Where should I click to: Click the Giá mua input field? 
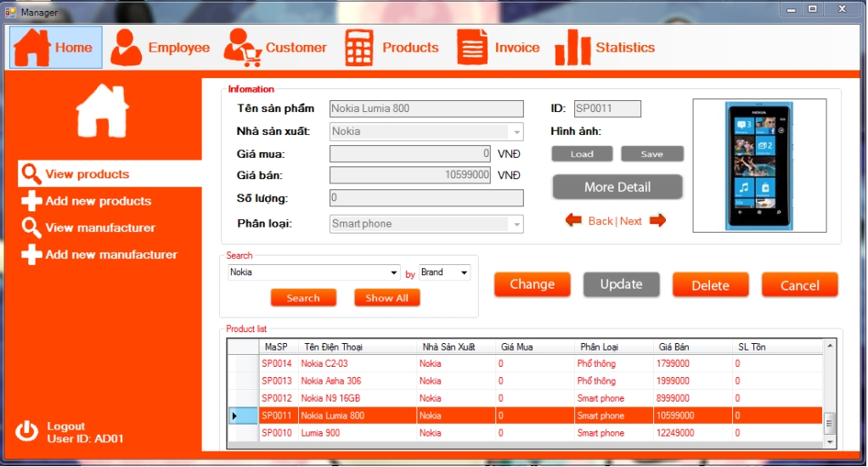[x=409, y=154]
